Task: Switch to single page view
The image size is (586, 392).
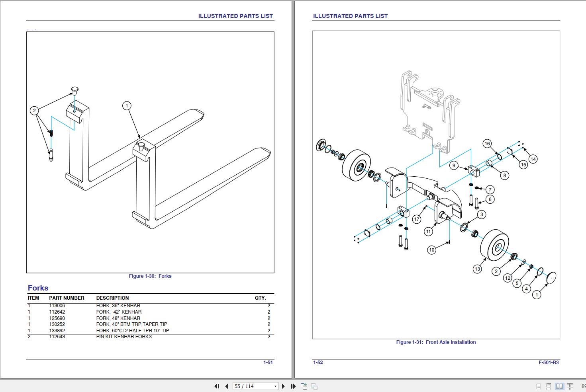Action: [x=539, y=386]
